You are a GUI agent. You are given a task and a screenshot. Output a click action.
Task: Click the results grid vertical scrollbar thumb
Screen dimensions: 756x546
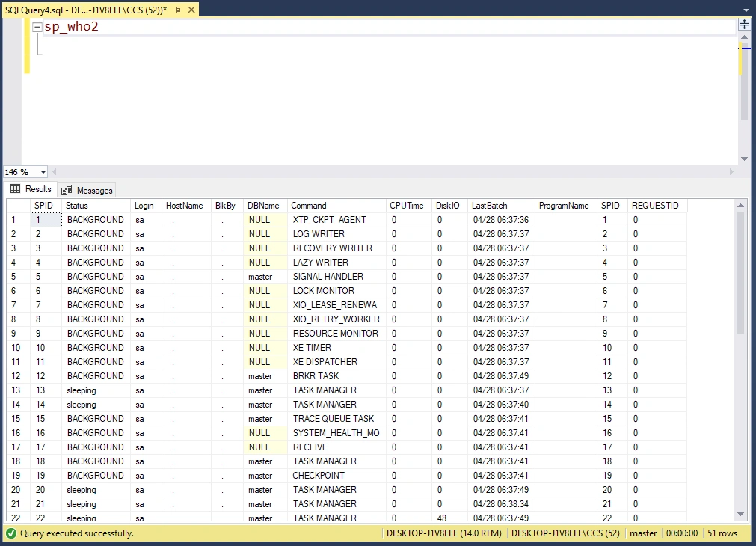741,272
